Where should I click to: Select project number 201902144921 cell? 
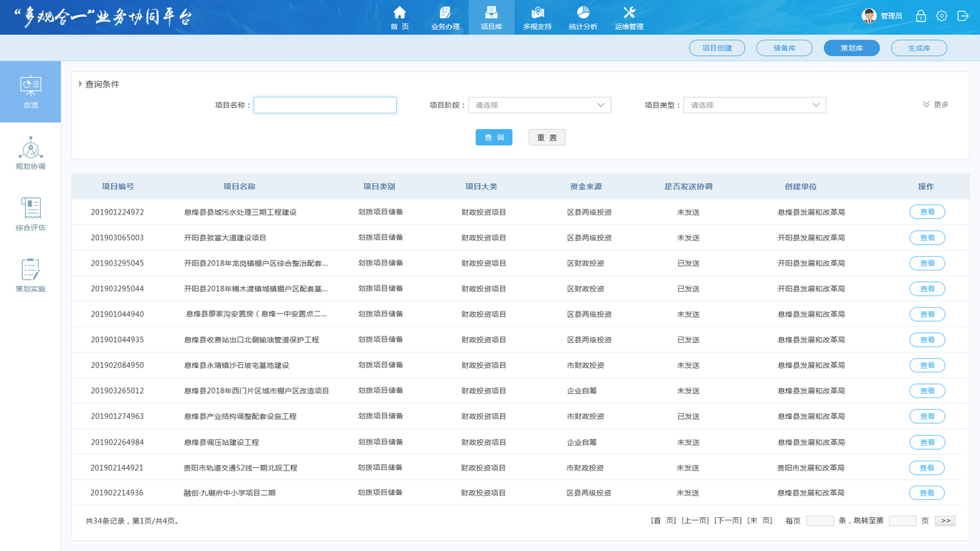click(x=117, y=468)
